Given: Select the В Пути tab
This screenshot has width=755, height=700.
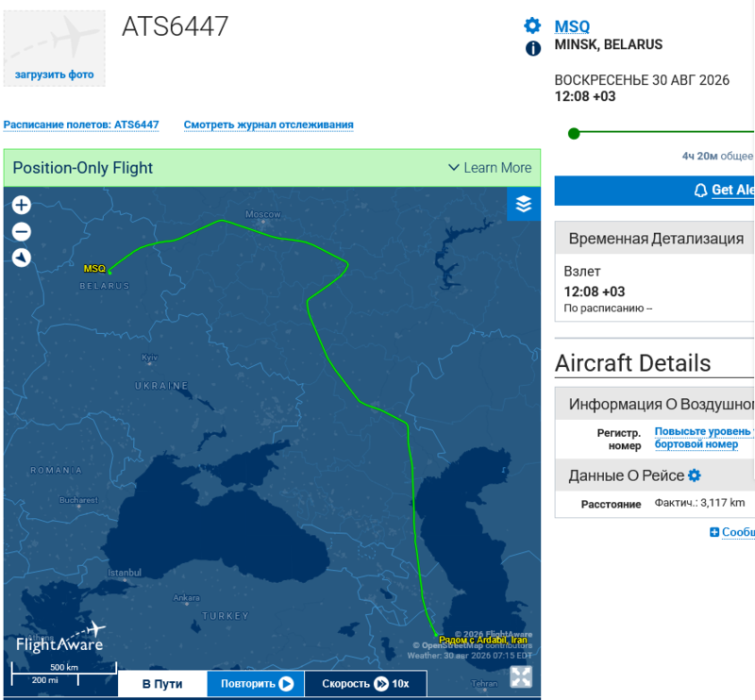Looking at the screenshot, I should tap(162, 684).
